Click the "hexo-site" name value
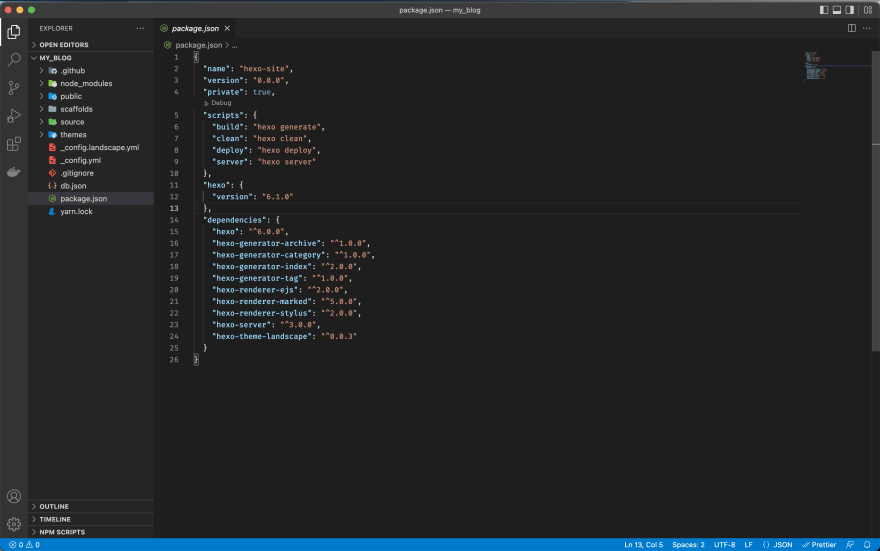Image resolution: width=880 pixels, height=551 pixels. tap(264, 68)
